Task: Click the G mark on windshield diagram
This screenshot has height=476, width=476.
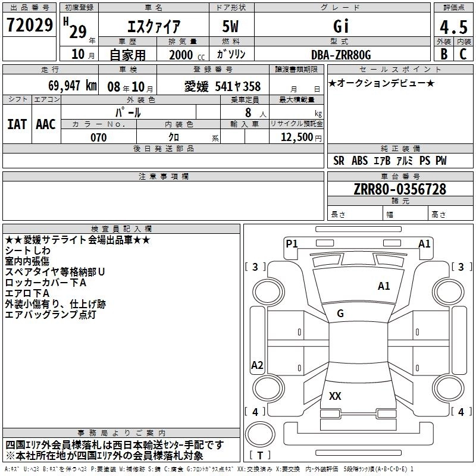Action: point(340,314)
